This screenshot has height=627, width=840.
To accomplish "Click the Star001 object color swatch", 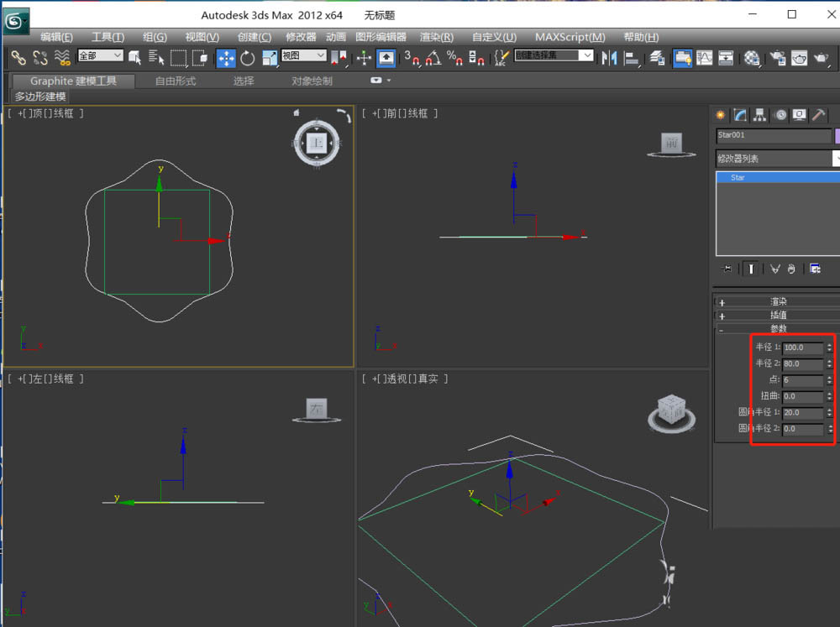I will pos(837,135).
